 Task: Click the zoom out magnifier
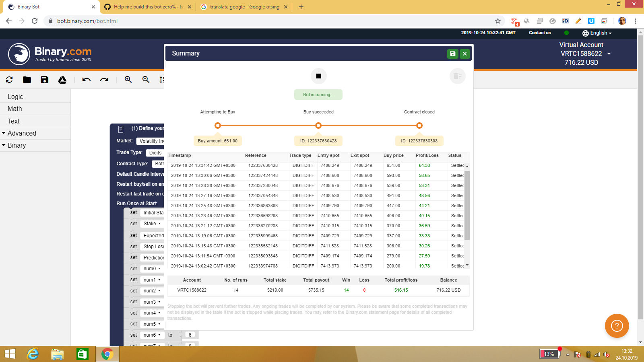[x=146, y=80]
